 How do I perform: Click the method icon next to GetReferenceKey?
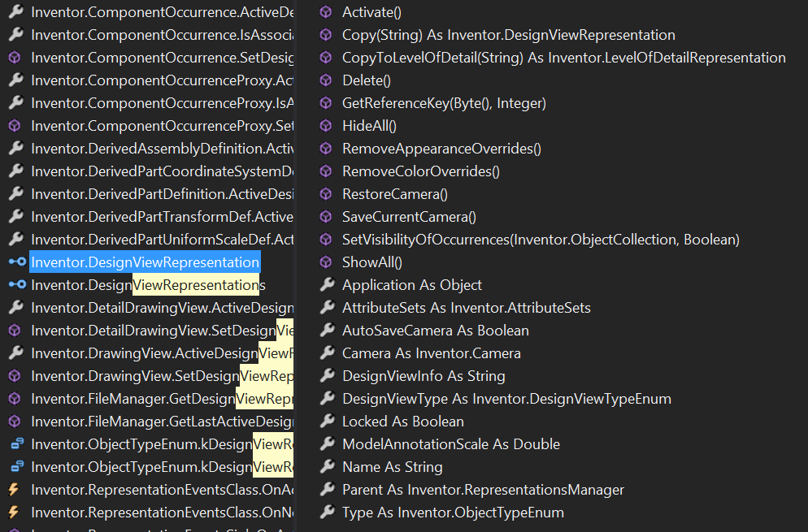click(326, 103)
